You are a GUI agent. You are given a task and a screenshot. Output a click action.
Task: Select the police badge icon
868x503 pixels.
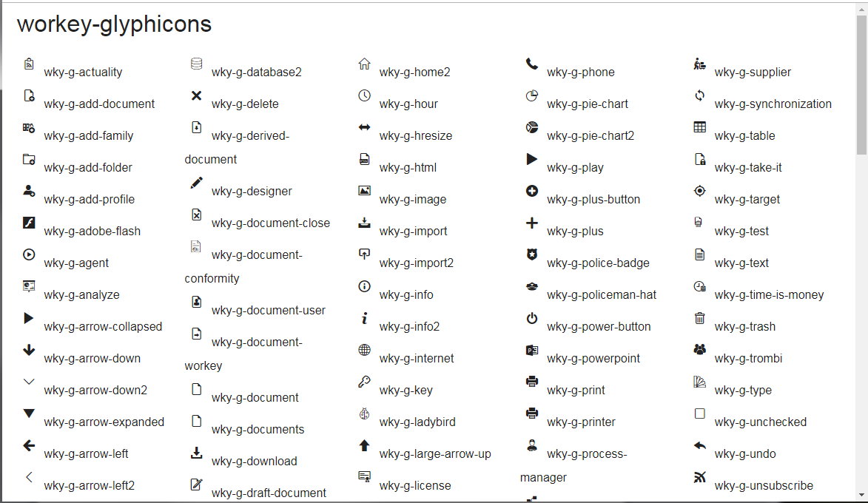coord(531,254)
